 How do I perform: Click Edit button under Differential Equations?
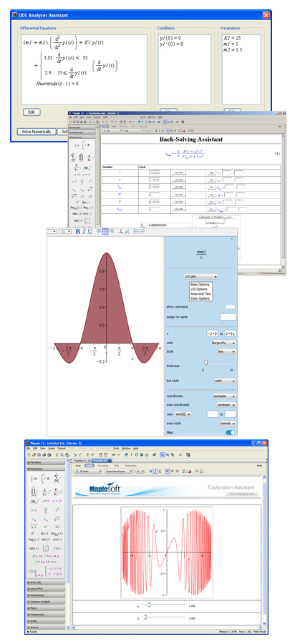[32, 112]
